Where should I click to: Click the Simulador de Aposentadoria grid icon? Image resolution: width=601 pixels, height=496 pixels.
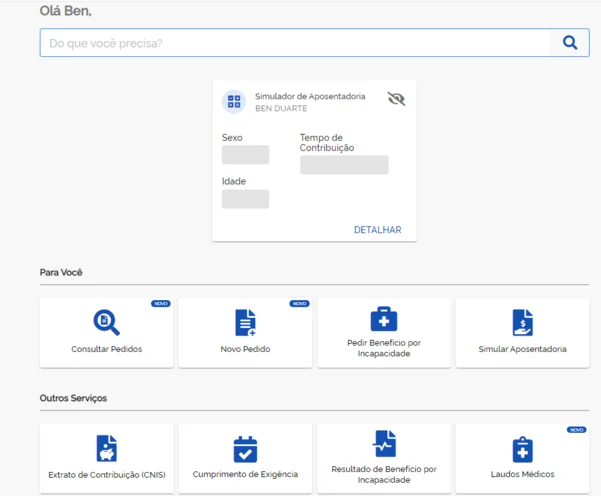[x=234, y=102]
